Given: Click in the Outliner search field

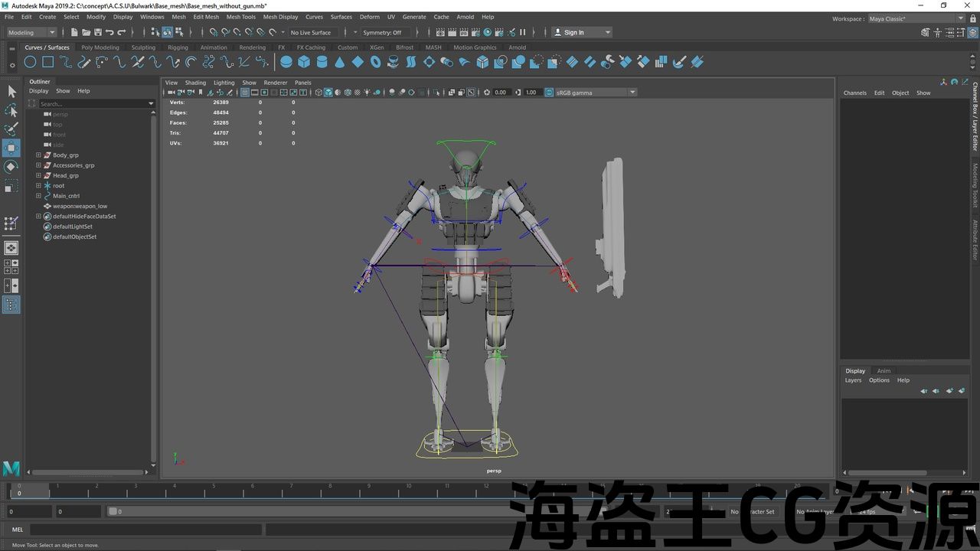Looking at the screenshot, I should tap(92, 103).
